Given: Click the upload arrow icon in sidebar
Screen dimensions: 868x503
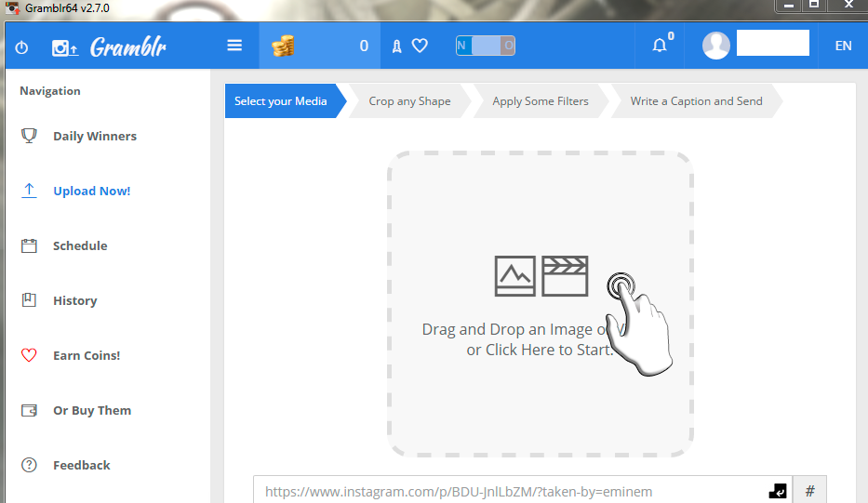Looking at the screenshot, I should click(29, 191).
